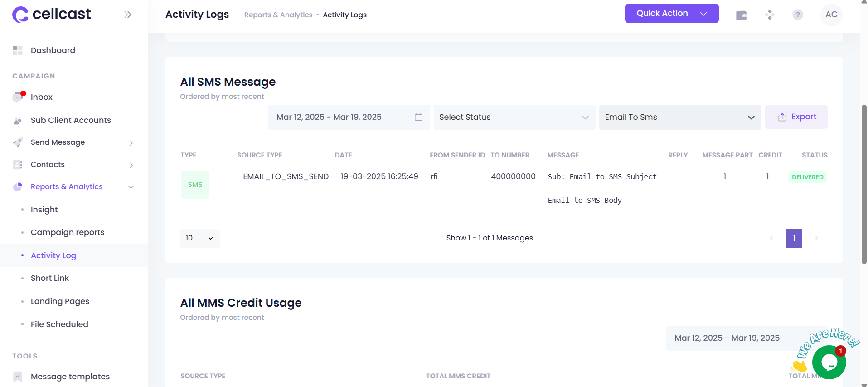The image size is (868, 387).
Task: Click the SMS date range field Mar 12 - Mar 19
Action: [x=349, y=117]
